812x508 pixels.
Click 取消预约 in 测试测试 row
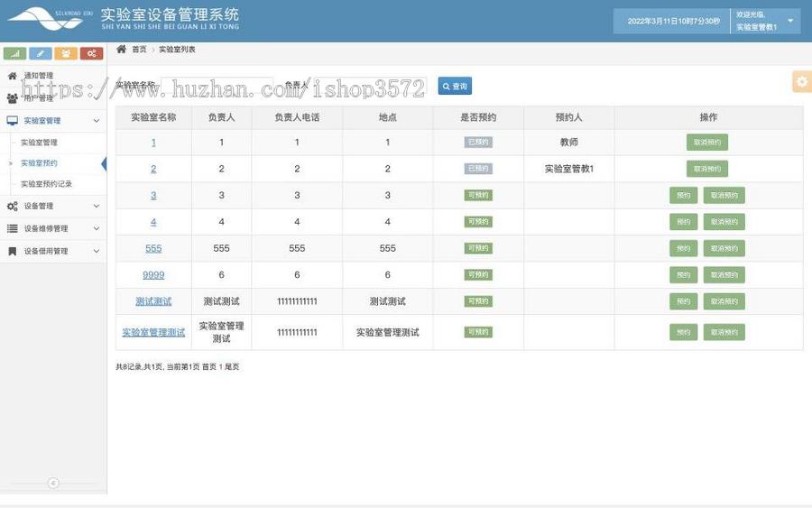(x=724, y=301)
